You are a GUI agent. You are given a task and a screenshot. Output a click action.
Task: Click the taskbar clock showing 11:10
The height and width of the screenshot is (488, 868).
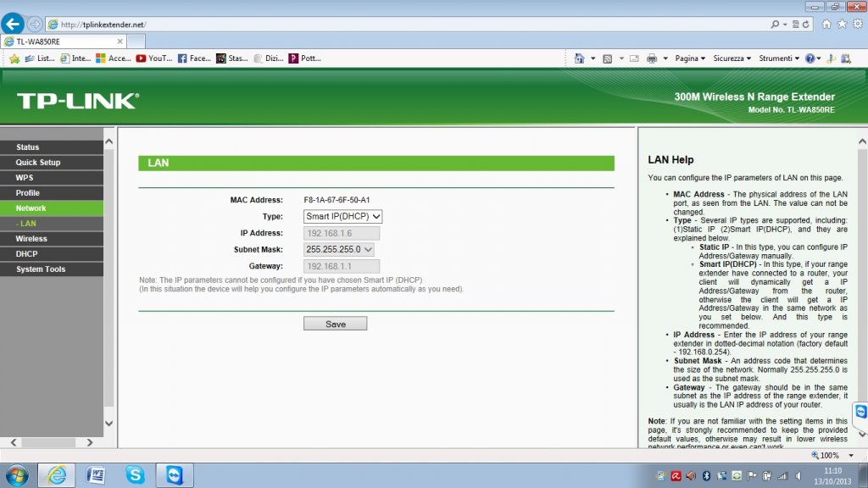click(x=832, y=476)
